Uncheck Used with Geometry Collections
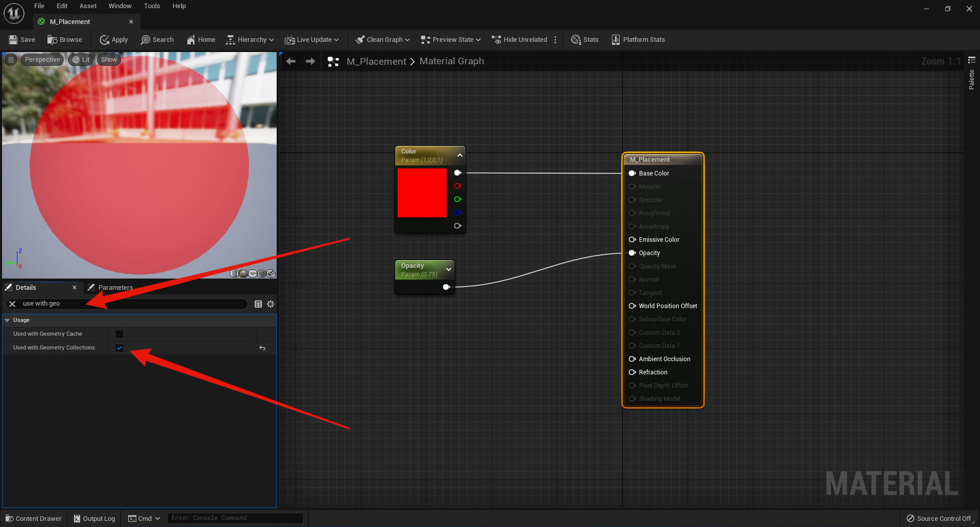980x527 pixels. [119, 348]
